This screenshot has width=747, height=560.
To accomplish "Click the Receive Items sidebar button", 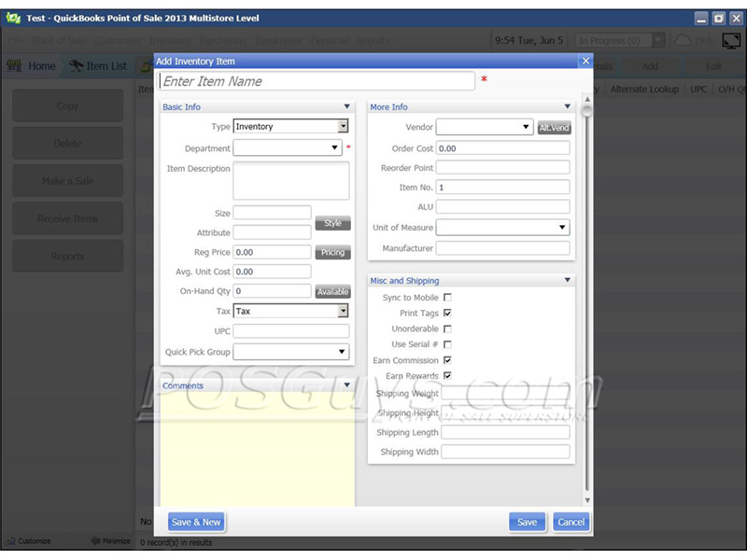I will pos(67,218).
